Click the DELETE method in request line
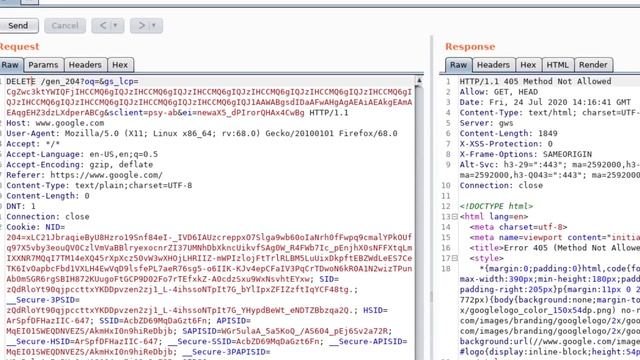Image resolution: width=640 pixels, height=360 pixels. pos(21,82)
